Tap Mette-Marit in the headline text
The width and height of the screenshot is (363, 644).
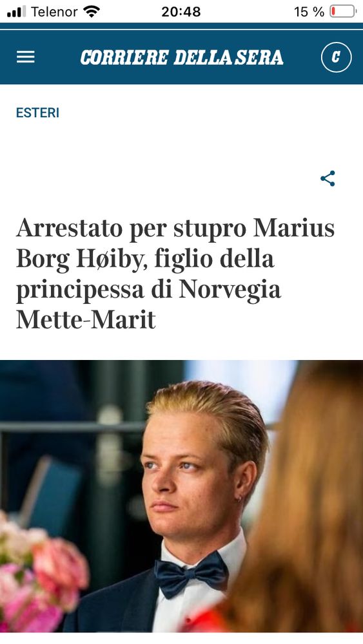(x=86, y=320)
